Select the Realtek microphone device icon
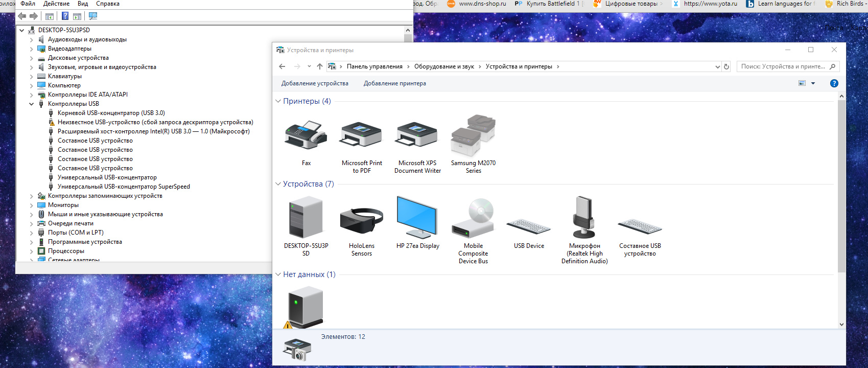The height and width of the screenshot is (368, 868). pyautogui.click(x=584, y=218)
